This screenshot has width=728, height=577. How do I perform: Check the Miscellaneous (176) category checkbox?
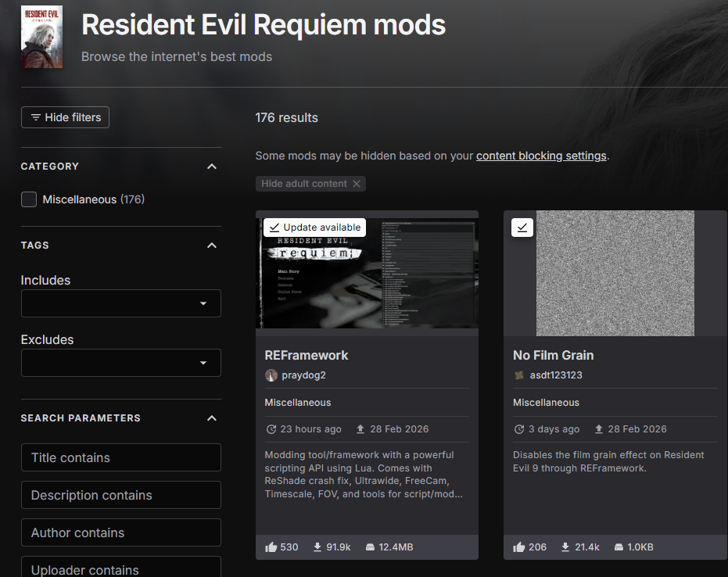pyautogui.click(x=29, y=199)
